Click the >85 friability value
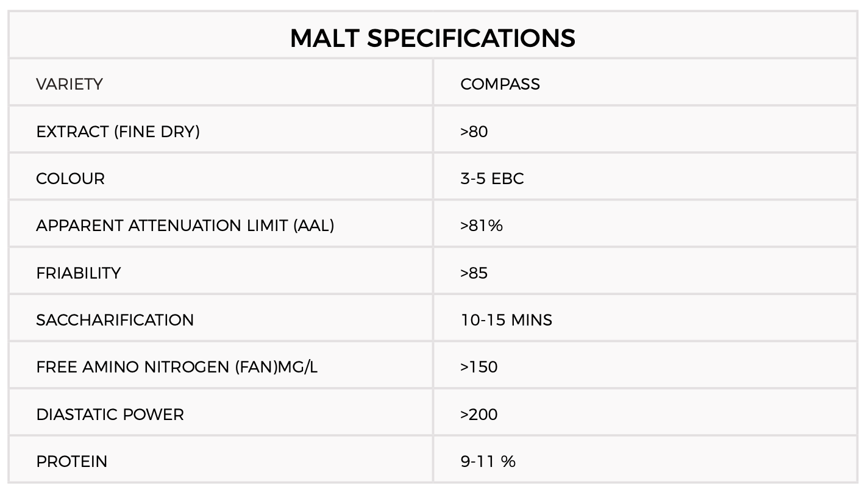 [474, 273]
